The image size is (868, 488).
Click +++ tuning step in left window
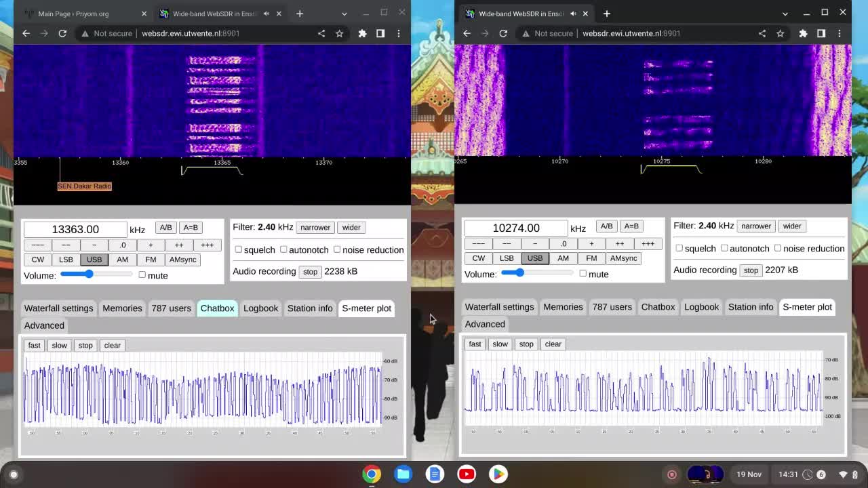tap(207, 245)
